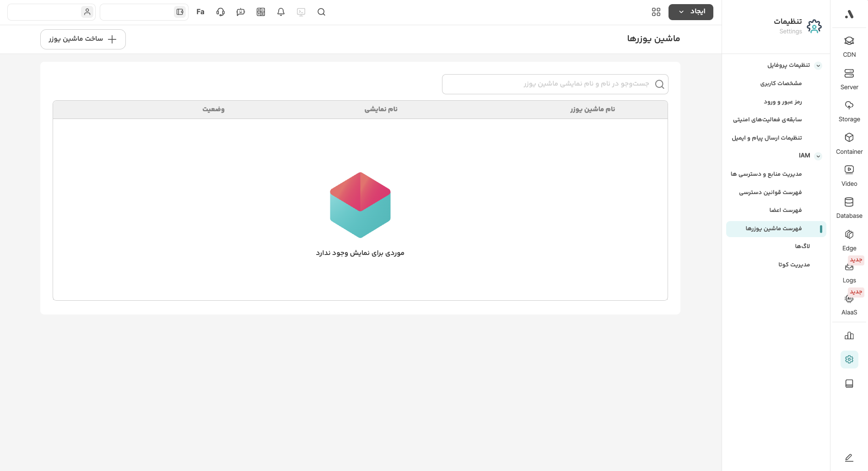
Task: Click ساخت ماشین یوزر button
Action: pos(83,39)
